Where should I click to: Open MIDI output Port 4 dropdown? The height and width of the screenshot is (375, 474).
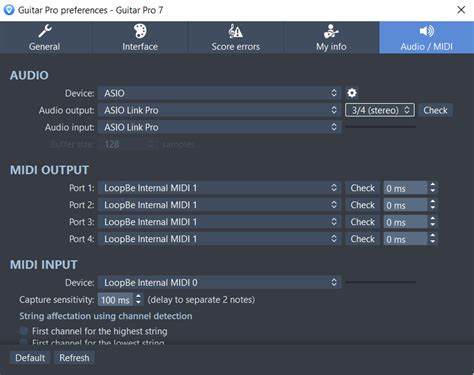(x=220, y=239)
